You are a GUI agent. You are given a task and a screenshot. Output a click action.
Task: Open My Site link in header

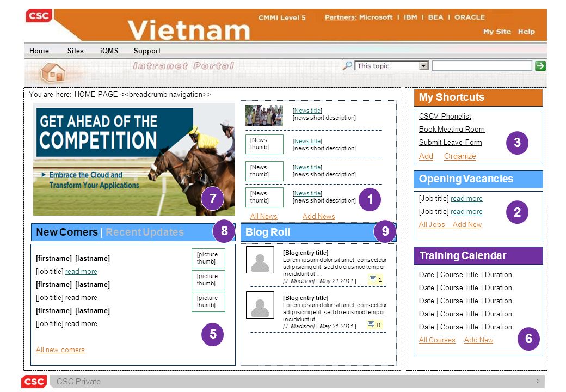coord(497,32)
